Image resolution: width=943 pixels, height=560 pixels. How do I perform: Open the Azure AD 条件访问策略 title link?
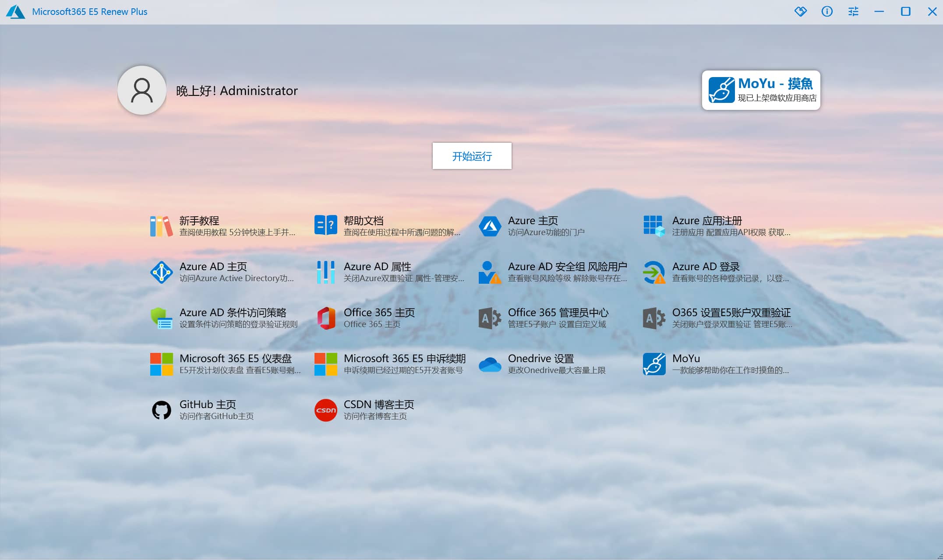(233, 313)
